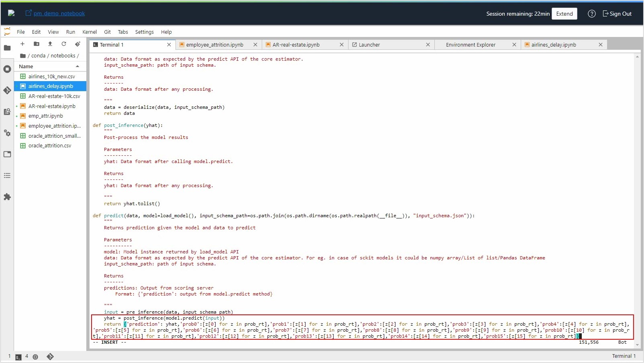Switch to the Terminal 1 tab

click(x=132, y=45)
